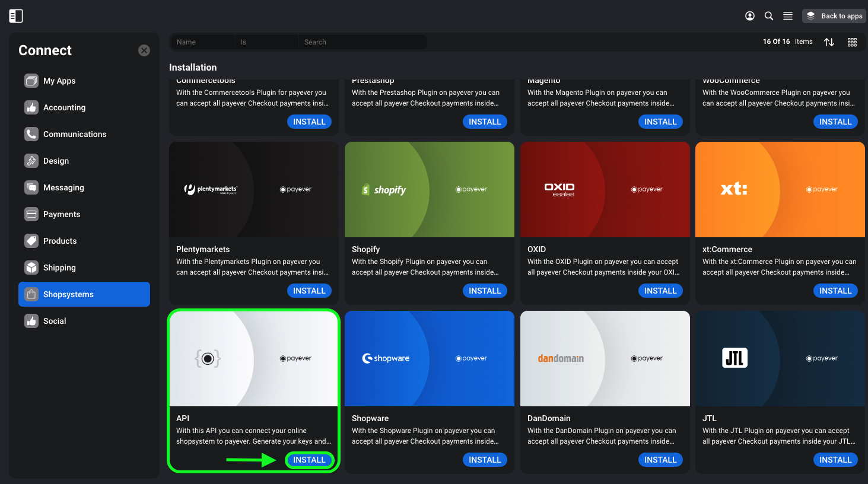868x484 pixels.
Task: Select the Payments category
Action: point(84,214)
